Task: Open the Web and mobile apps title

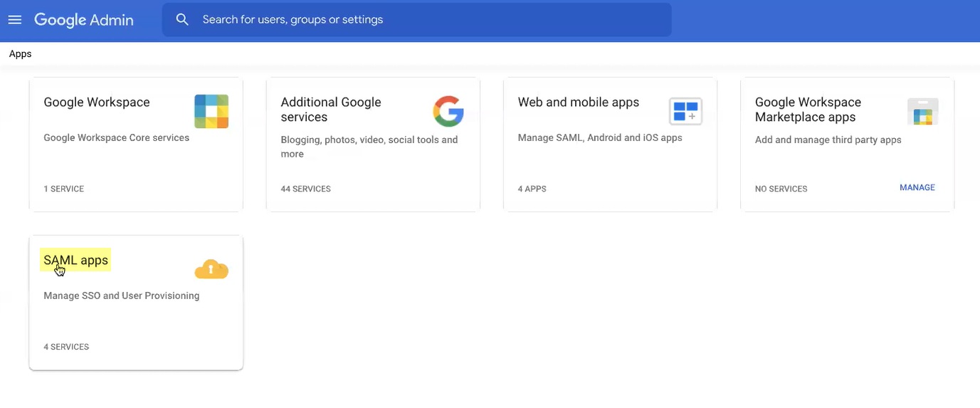Action: pos(578,103)
